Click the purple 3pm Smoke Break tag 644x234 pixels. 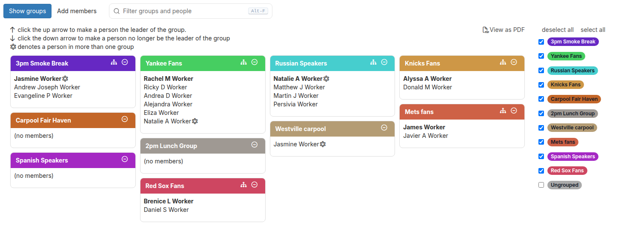573,42
